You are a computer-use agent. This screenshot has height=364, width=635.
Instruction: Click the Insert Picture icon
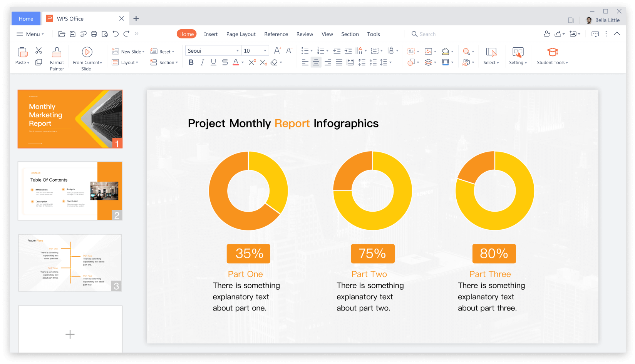click(x=429, y=51)
